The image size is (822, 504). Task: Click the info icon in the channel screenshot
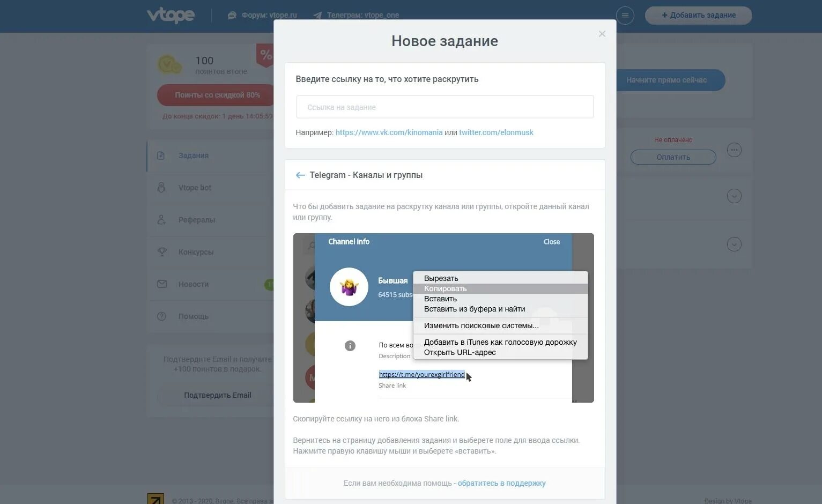(x=350, y=346)
